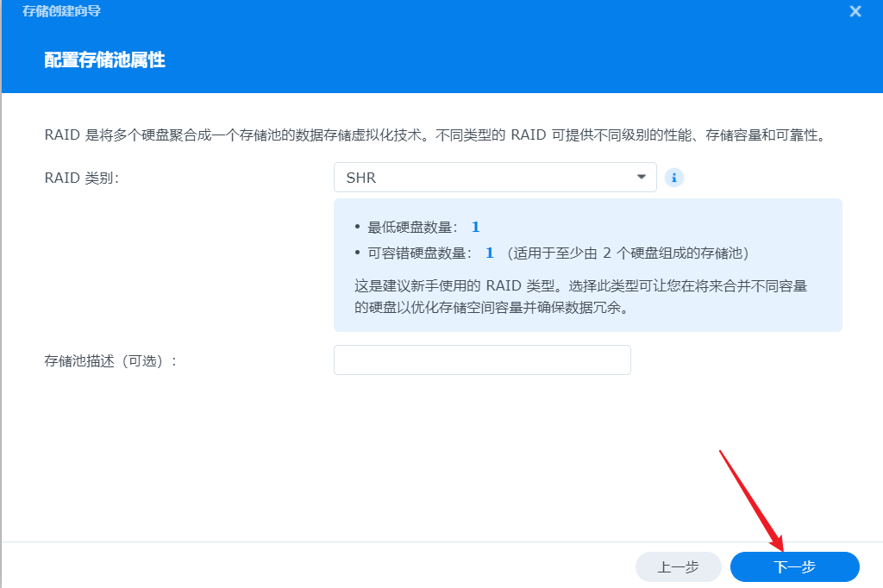Click the 存储创建向导 window title

[x=61, y=10]
